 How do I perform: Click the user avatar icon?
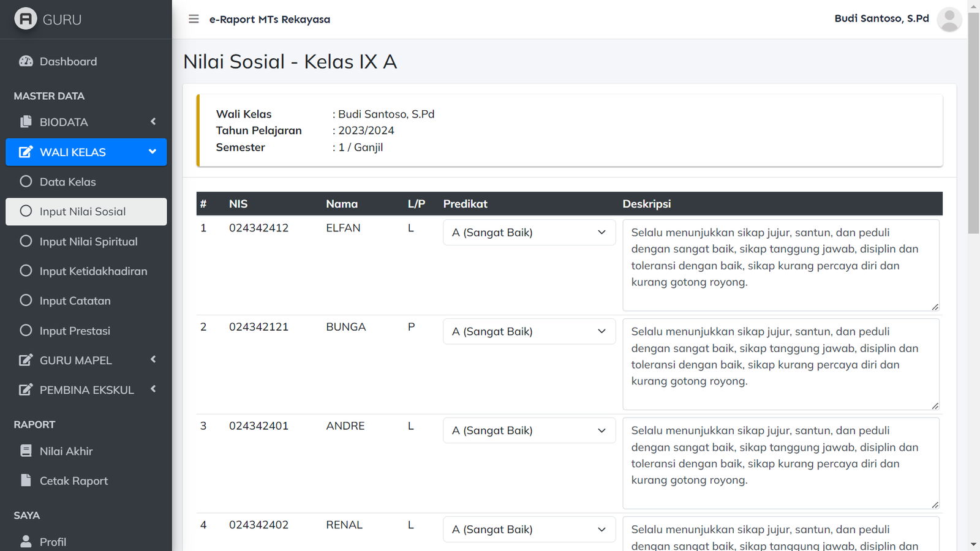[949, 20]
